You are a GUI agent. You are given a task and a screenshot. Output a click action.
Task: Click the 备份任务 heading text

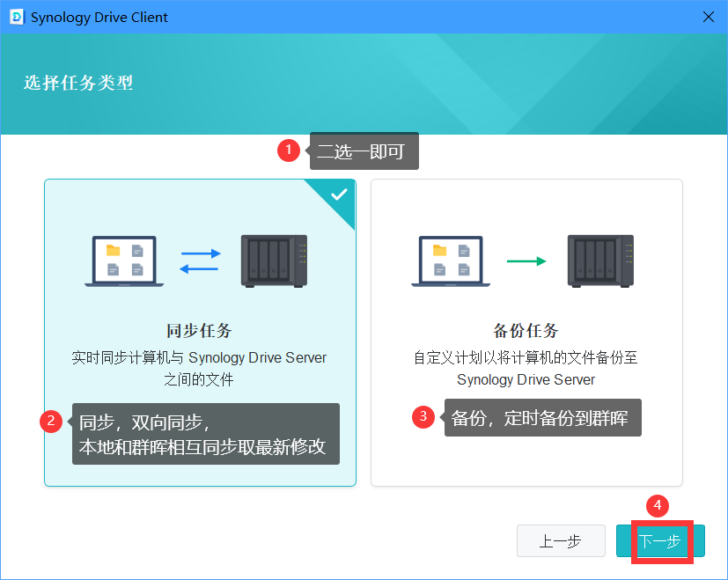(526, 331)
